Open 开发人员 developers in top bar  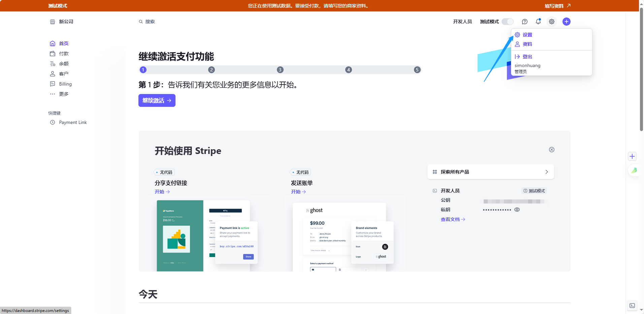[462, 22]
